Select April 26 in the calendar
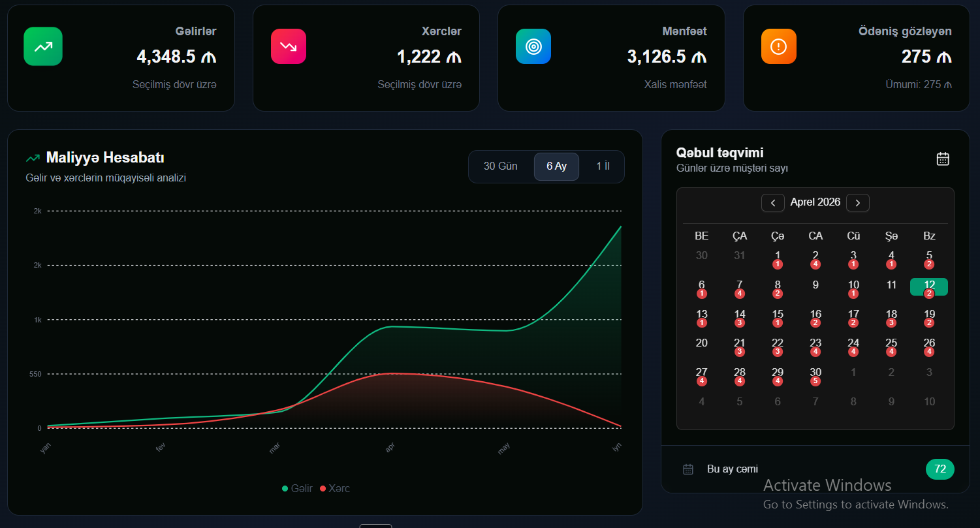 [929, 345]
